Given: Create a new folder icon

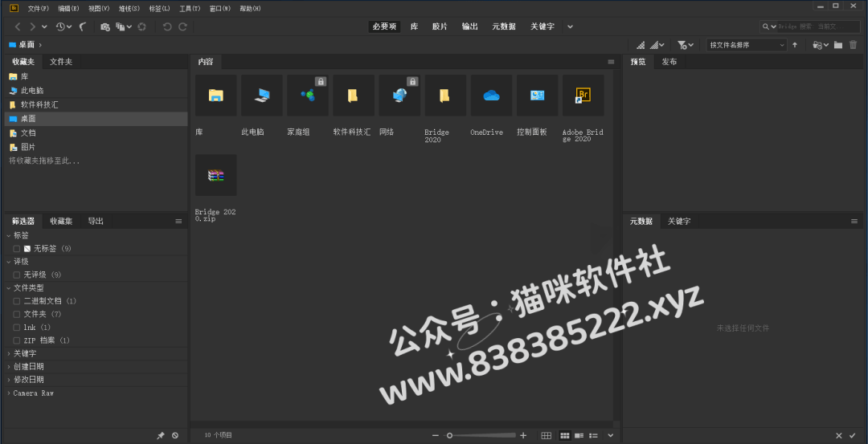Looking at the screenshot, I should click(838, 45).
